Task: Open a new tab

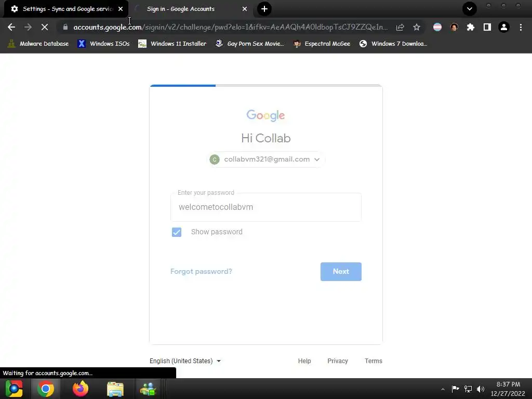Action: pos(264,9)
